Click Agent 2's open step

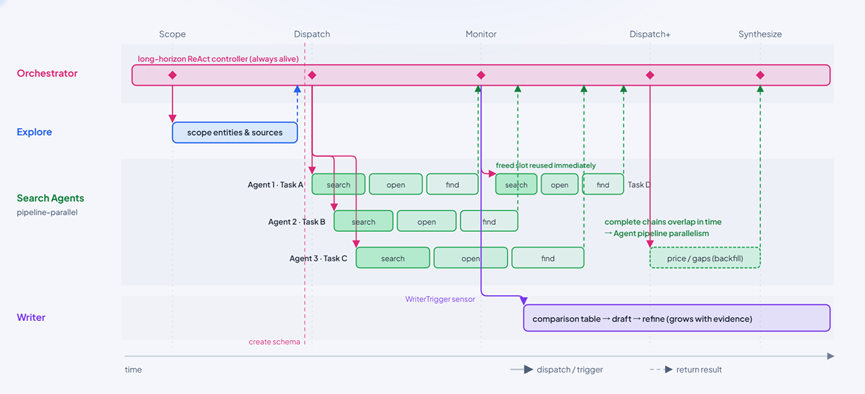point(426,221)
